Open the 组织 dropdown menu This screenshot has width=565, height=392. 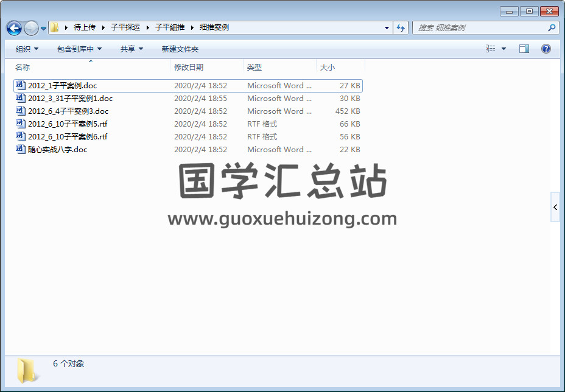coord(27,49)
